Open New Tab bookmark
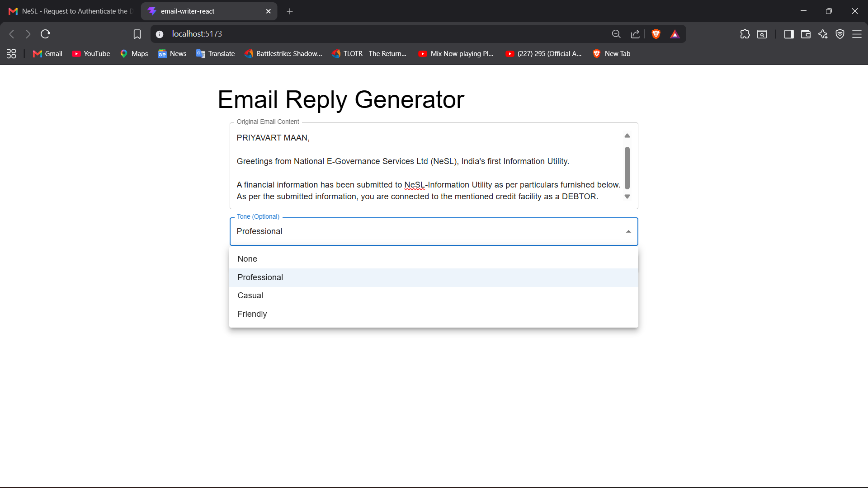Screen dimensions: 868x488 (612, 54)
